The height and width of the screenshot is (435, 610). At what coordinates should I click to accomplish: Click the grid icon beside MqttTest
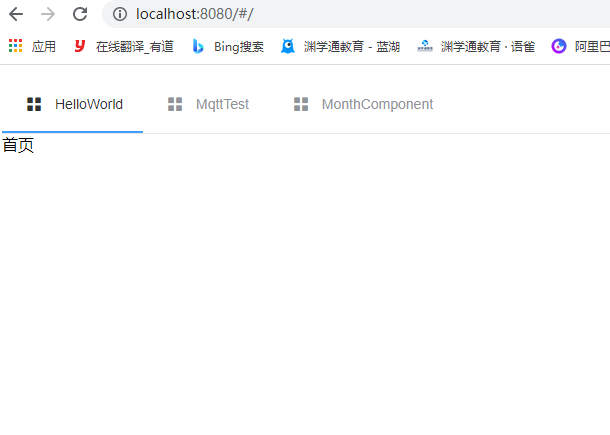175,104
